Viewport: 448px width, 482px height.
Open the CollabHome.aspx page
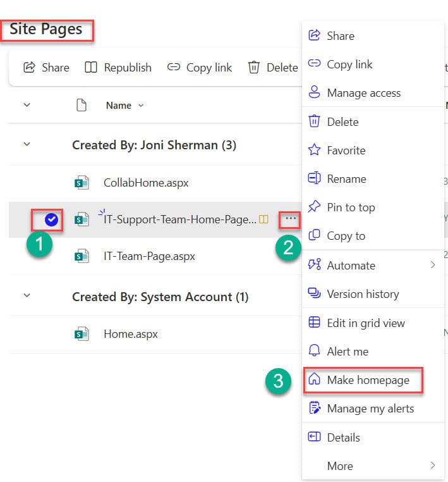(x=146, y=183)
